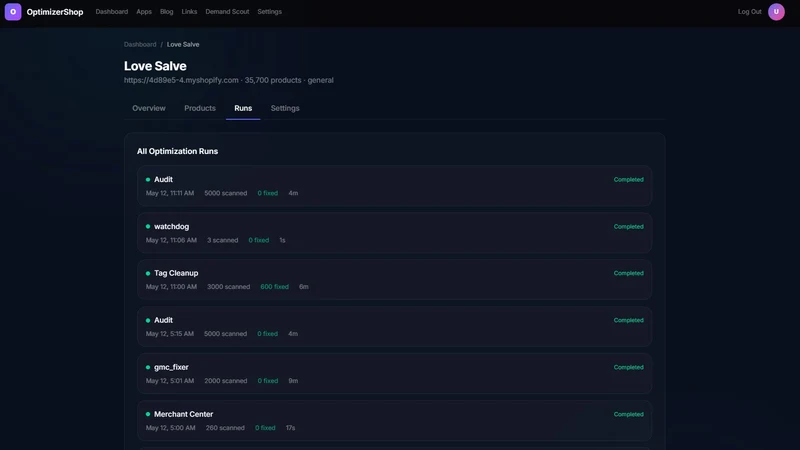This screenshot has height=450, width=800.
Task: Click '3000 scanned' in the Tag Cleanup row
Action: [229, 287]
